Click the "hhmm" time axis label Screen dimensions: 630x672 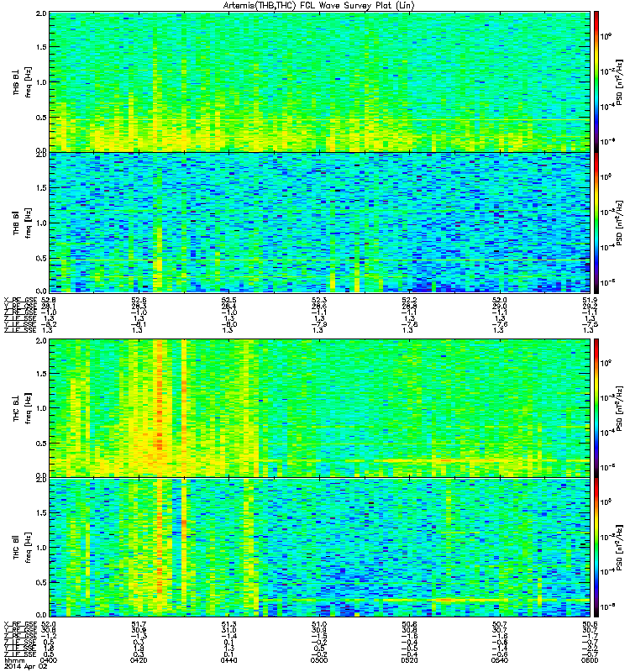pos(14,660)
